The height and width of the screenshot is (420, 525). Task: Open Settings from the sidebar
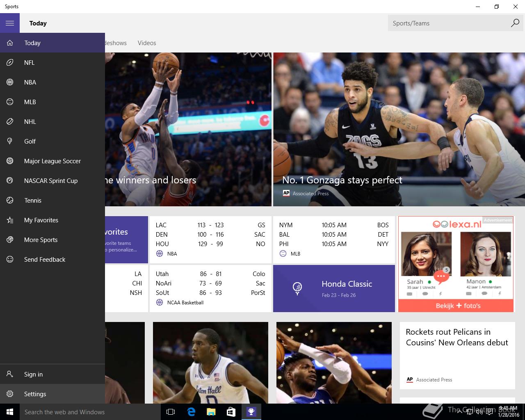point(52,394)
